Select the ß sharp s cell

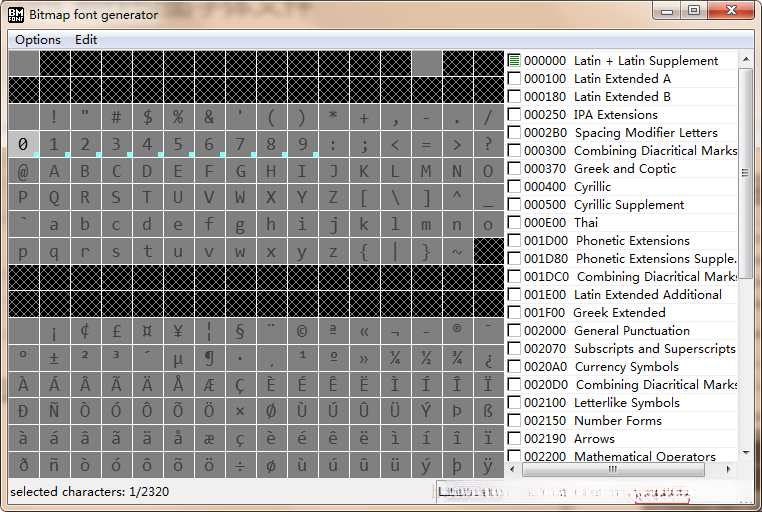pyautogui.click(x=488, y=411)
